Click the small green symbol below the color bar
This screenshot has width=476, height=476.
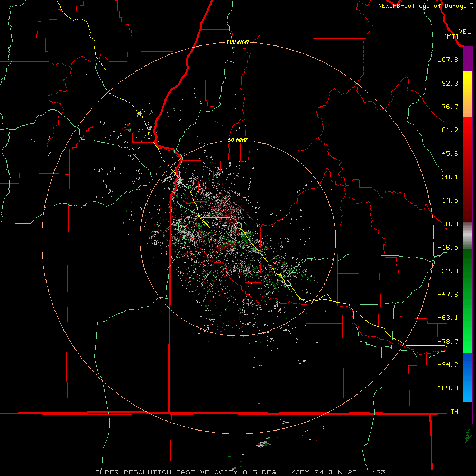tap(469, 436)
